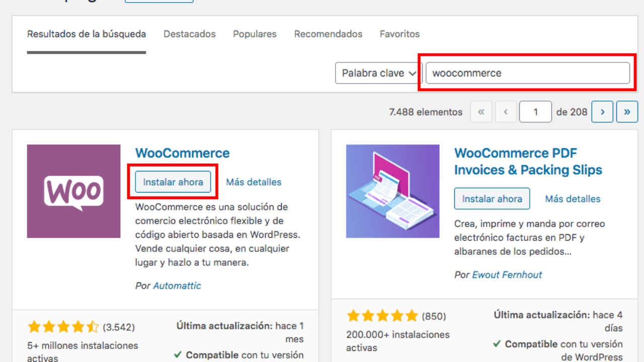Open Más detalles for WooCommerce
644x362 pixels.
(254, 182)
